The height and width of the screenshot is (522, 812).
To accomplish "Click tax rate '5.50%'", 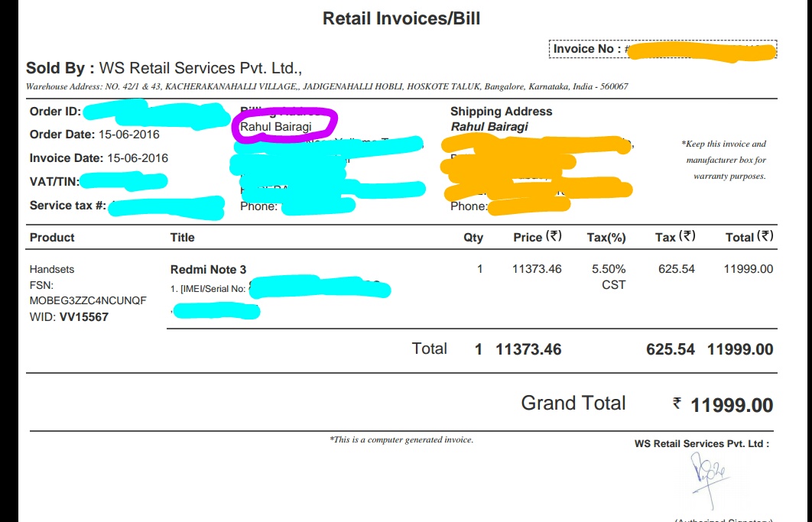I will click(x=609, y=269).
